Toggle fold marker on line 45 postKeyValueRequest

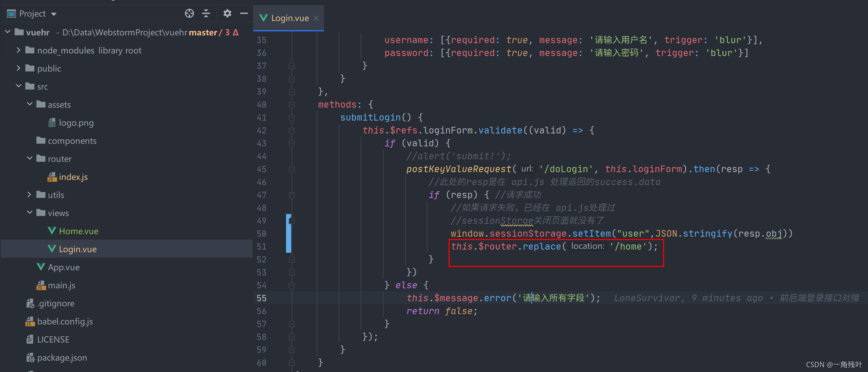[x=292, y=169]
